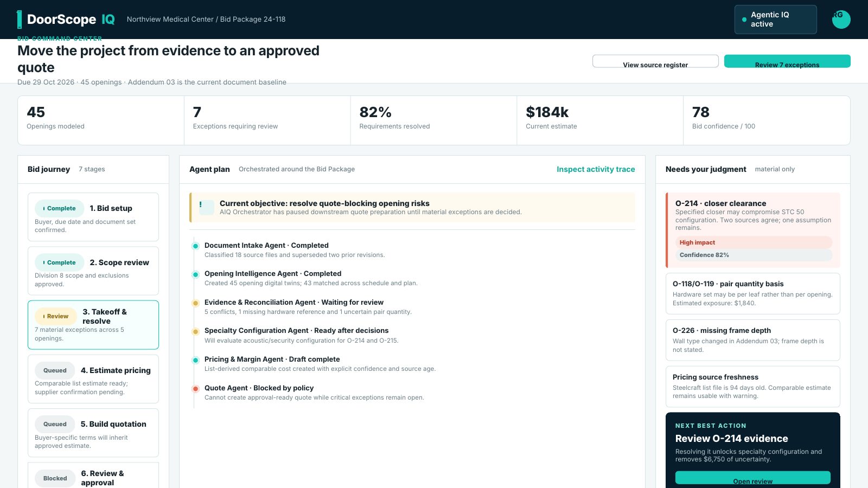Follow the Inspect activity trace link

tap(596, 169)
